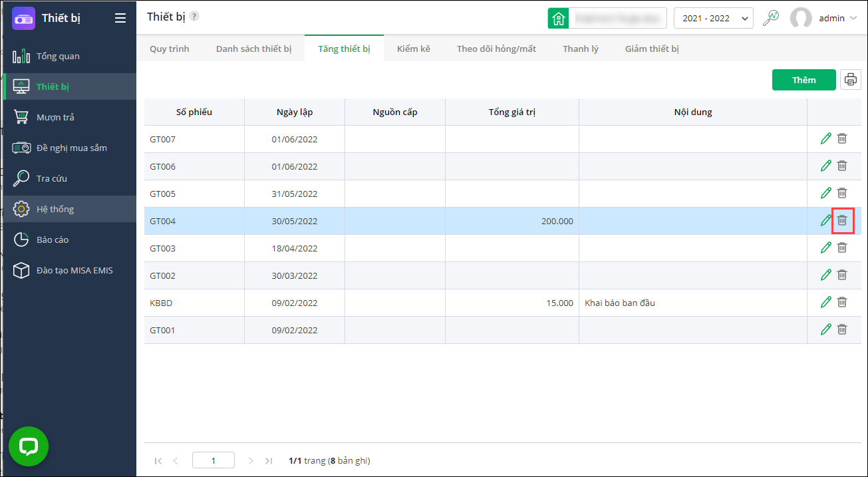Open the green chat support bubble
868x477 pixels.
point(29,446)
